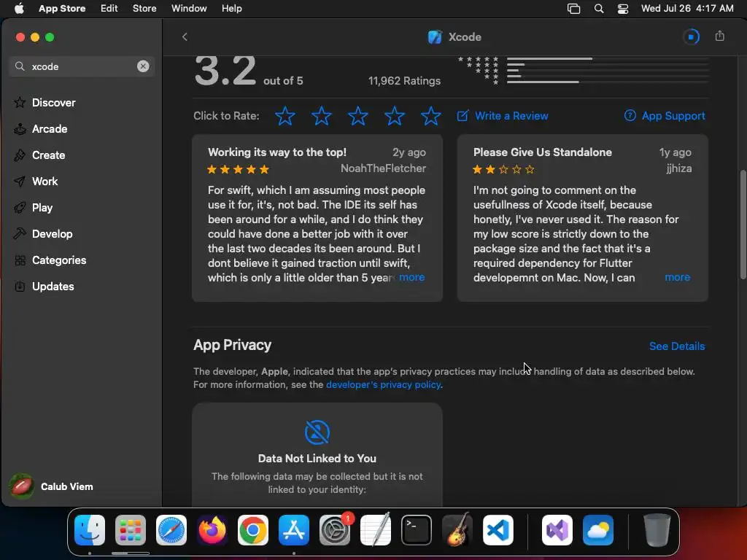Click Write a Review link
This screenshot has width=747, height=560.
tap(503, 116)
